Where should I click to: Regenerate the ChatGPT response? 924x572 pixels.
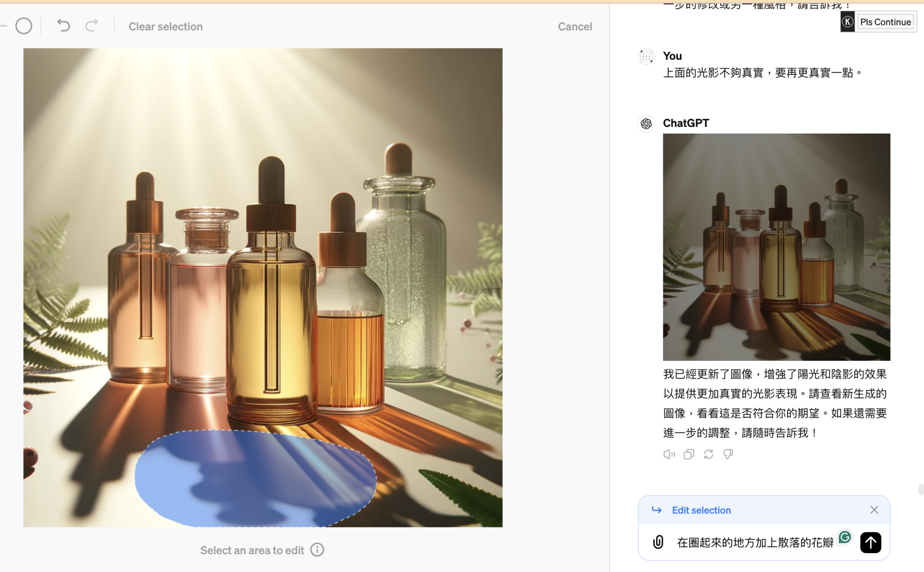pos(708,454)
